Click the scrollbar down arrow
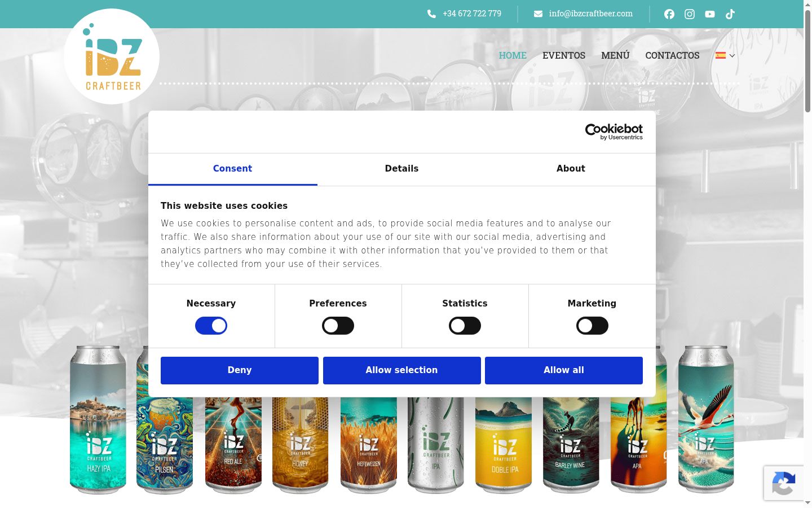812x508 pixels. 807,503
